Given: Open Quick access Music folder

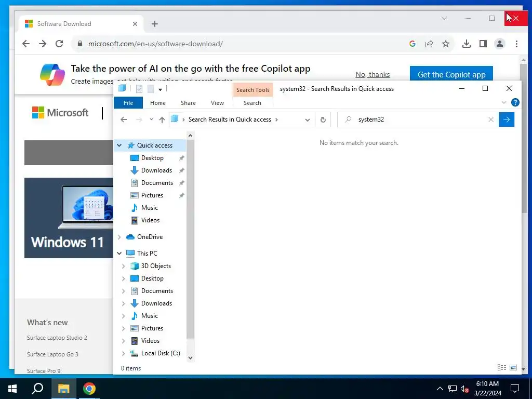Looking at the screenshot, I should tap(149, 208).
